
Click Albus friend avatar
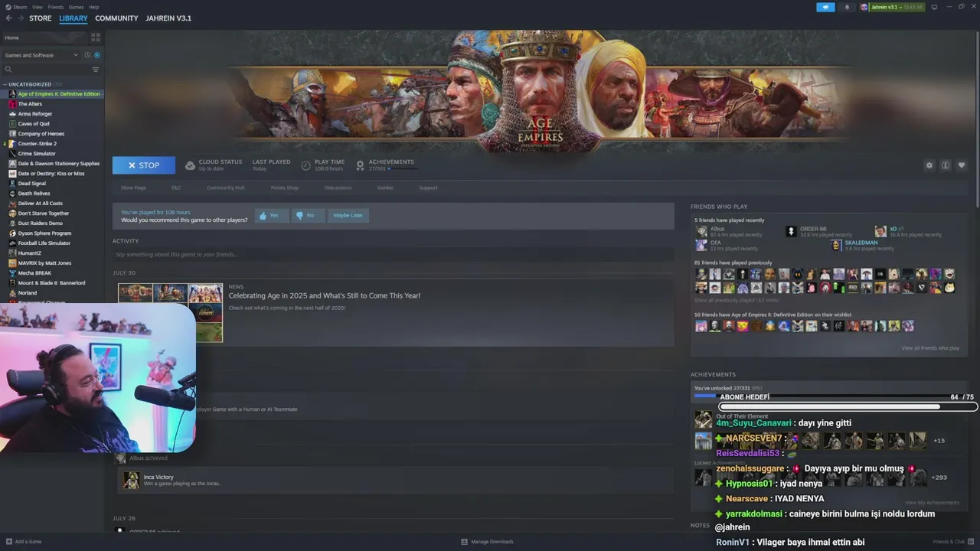tap(701, 231)
